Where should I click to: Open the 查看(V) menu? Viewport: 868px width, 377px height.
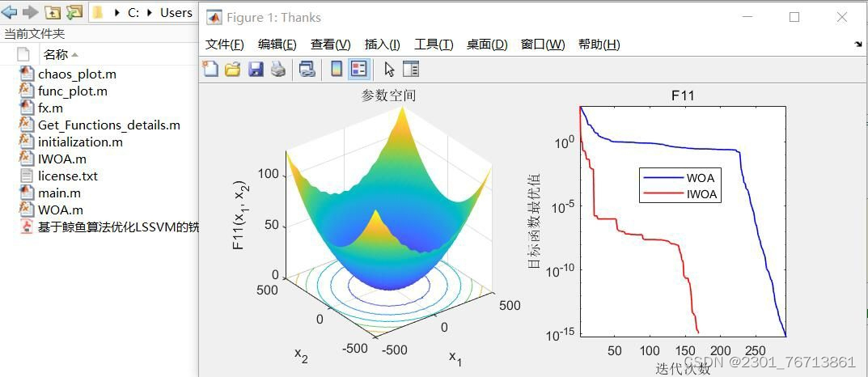331,44
